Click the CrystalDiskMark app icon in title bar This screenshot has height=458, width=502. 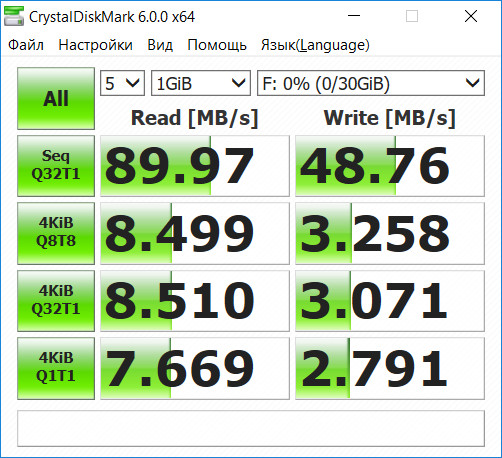(x=14, y=16)
